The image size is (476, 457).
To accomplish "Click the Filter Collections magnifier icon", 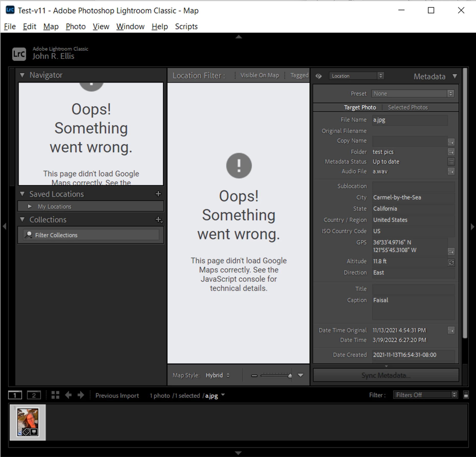I will [28, 235].
